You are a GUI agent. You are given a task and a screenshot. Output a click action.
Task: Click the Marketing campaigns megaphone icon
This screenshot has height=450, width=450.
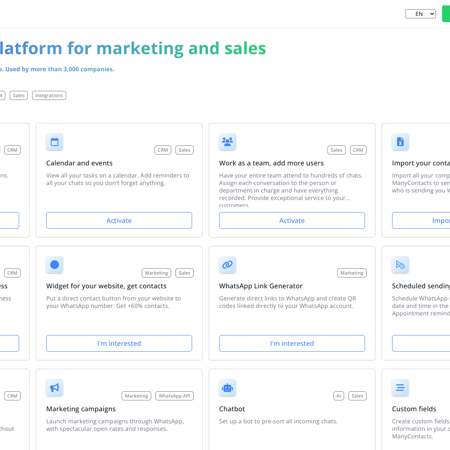click(55, 388)
